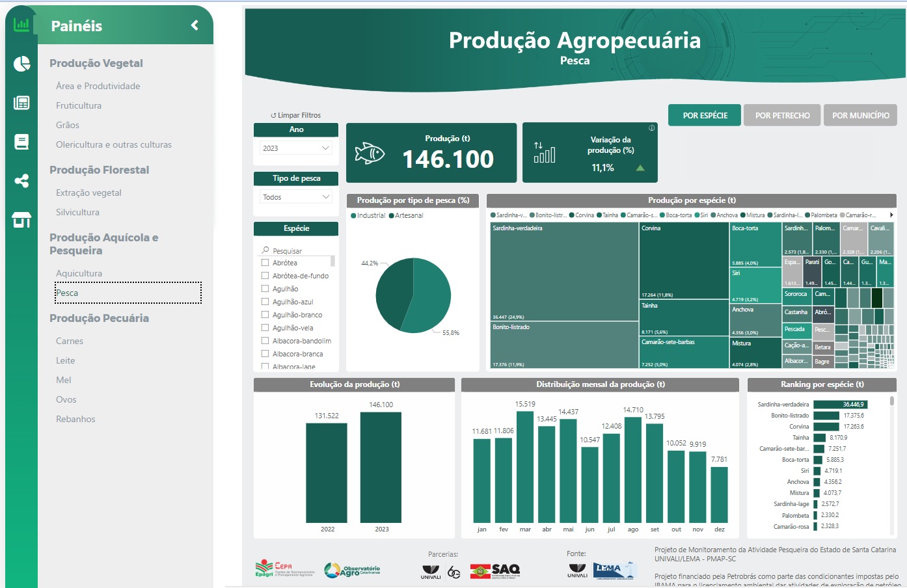Switch to POR MUNICÍPIO view
This screenshot has height=588, width=907.
point(860,115)
